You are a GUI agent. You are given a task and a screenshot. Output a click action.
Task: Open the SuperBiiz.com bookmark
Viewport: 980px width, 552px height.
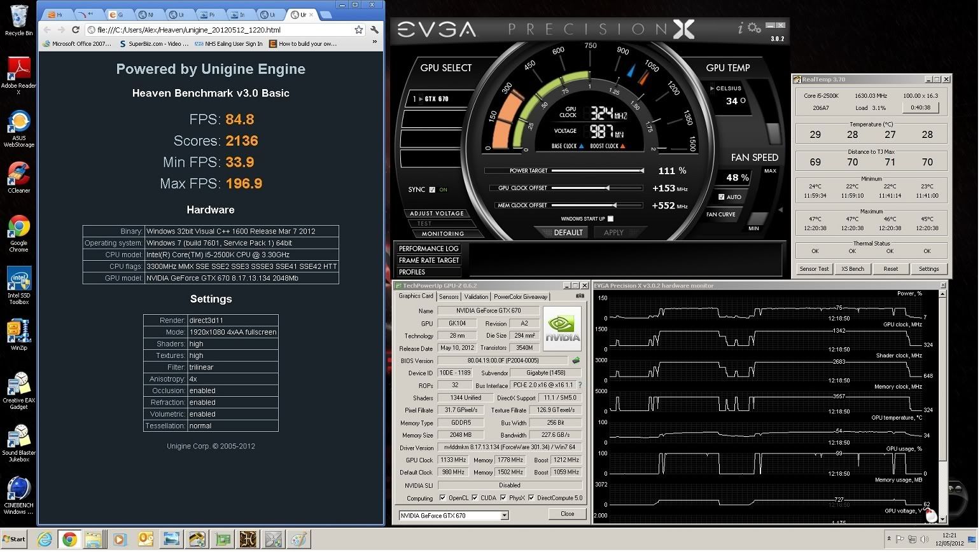(154, 44)
